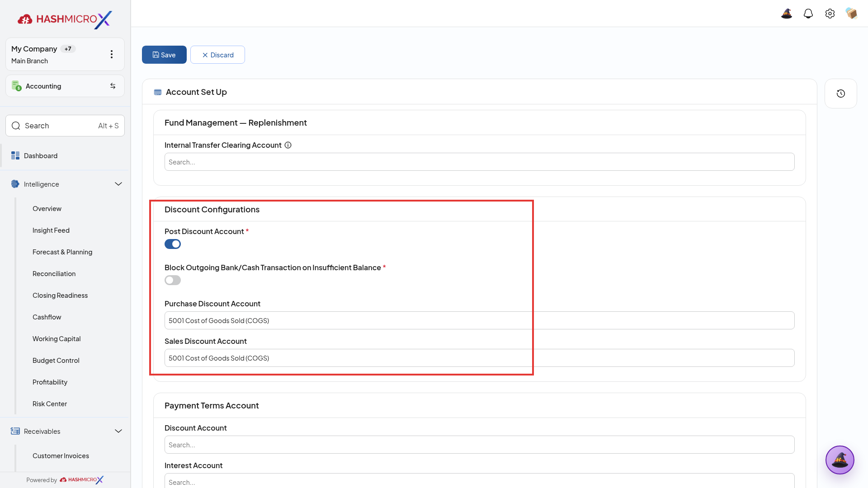Screen dimensions: 868x488
Task: Collapse the Intelligence menu chevron
Action: pyautogui.click(x=118, y=184)
